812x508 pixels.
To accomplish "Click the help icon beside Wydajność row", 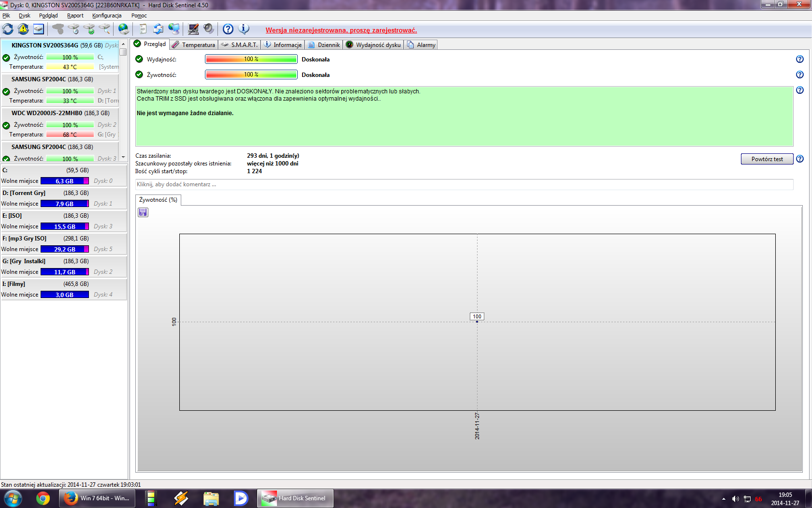I will click(800, 59).
